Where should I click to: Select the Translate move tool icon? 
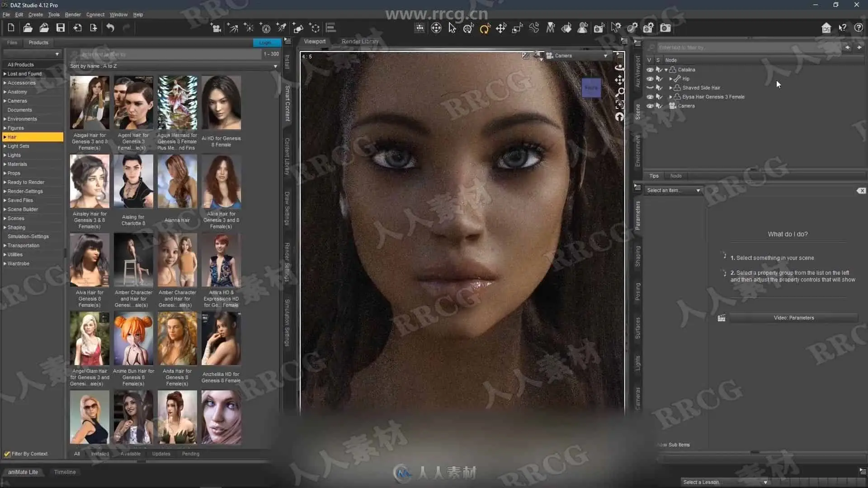(x=501, y=28)
